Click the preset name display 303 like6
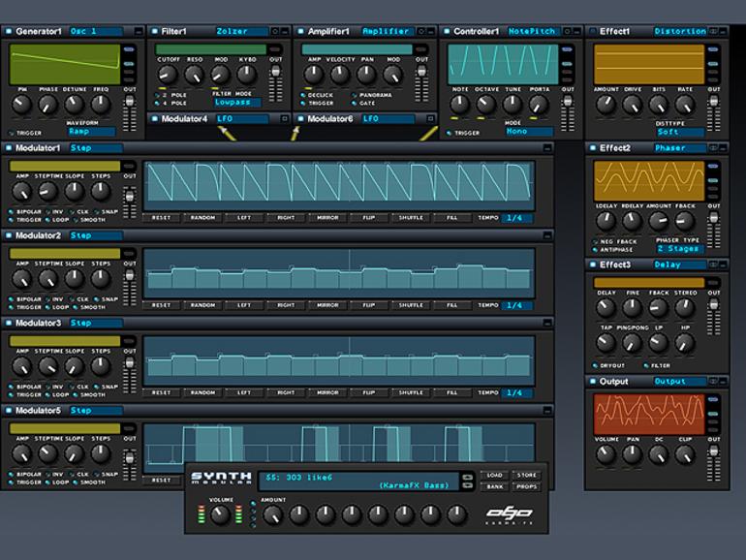746x560 pixels. pyautogui.click(x=359, y=481)
